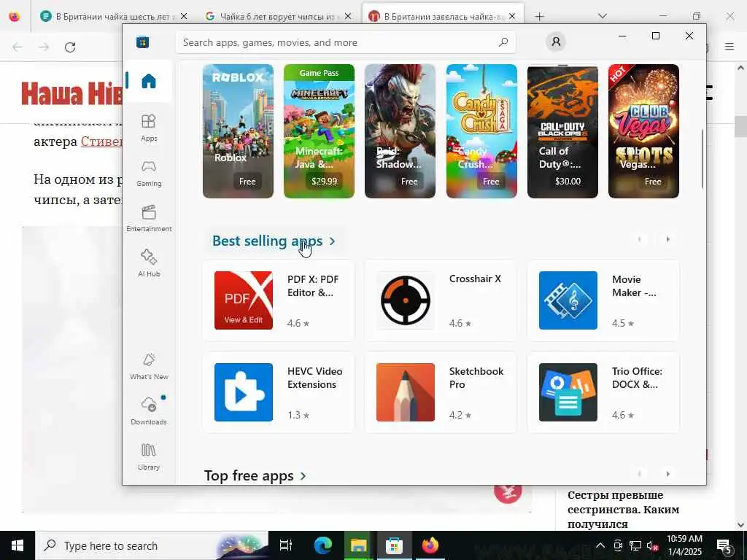Switch to first Firefox tab about Британии чайка
Screen dimensions: 747x560
(112, 17)
